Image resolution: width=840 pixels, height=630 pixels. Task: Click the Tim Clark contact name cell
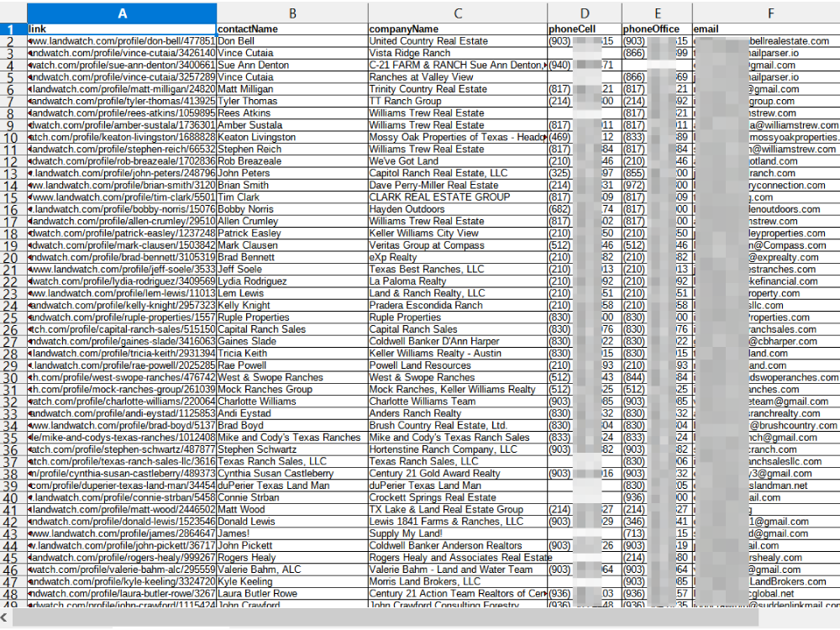click(x=291, y=197)
